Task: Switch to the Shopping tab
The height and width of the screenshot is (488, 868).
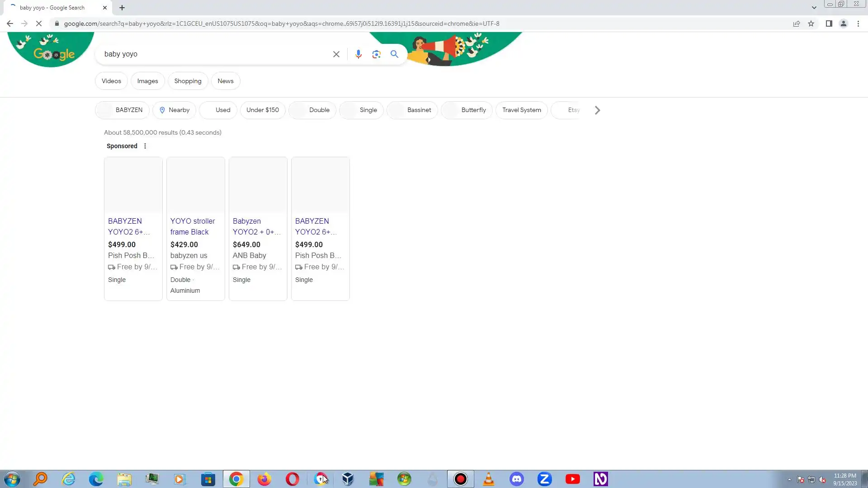Action: (188, 81)
